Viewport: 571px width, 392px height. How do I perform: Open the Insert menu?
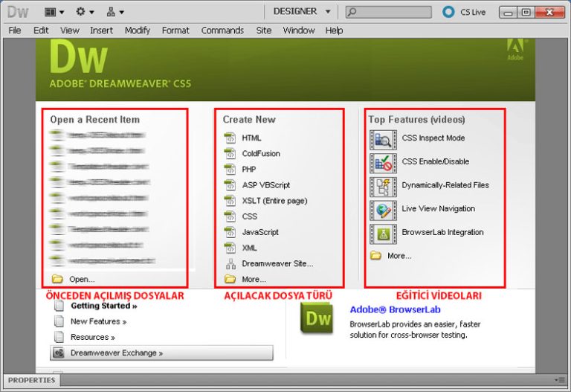point(101,30)
